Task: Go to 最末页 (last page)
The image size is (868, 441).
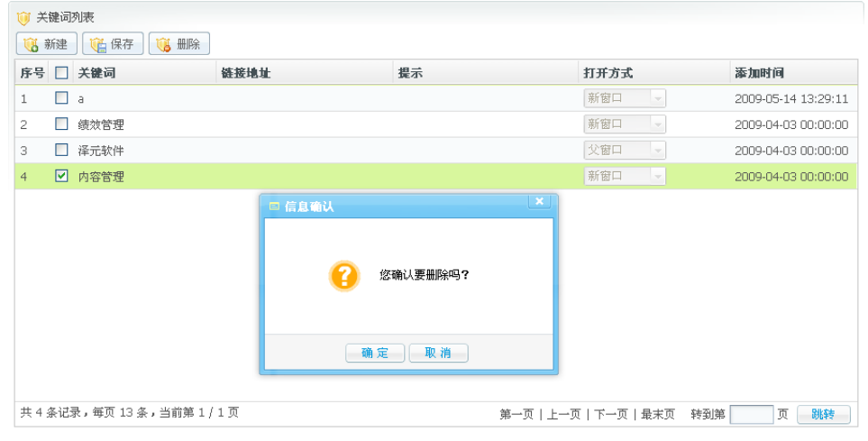Action: click(x=658, y=415)
